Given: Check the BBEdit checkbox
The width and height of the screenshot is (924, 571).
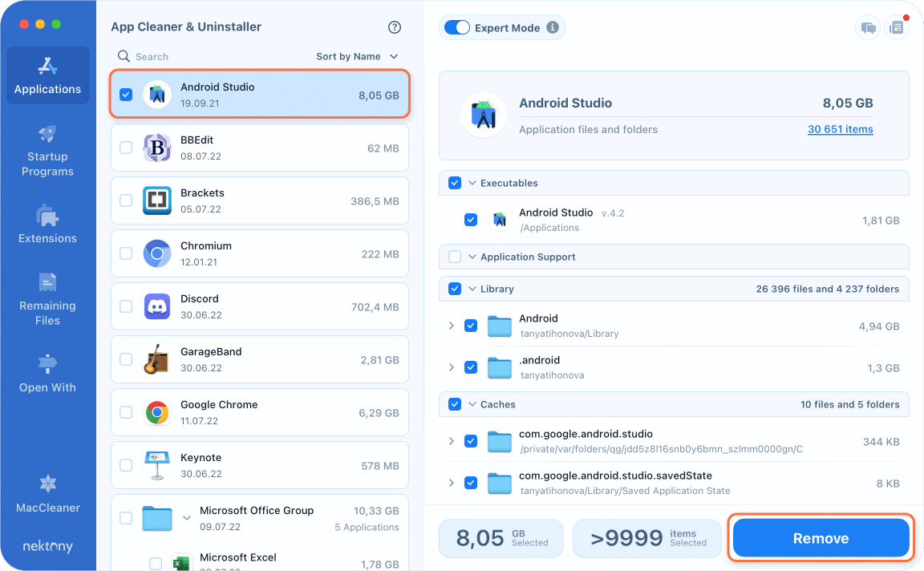Looking at the screenshot, I should coord(126,148).
